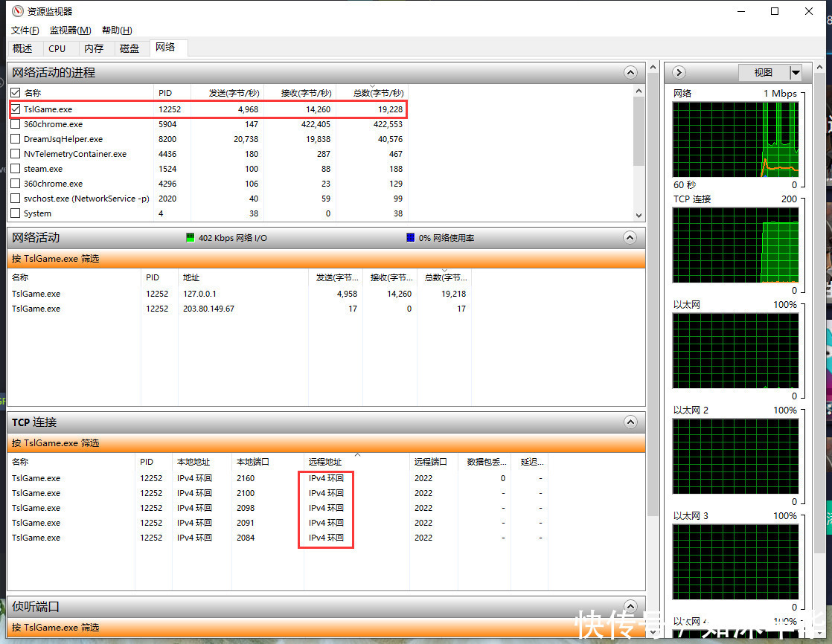This screenshot has width=832, height=644.
Task: Click DreamJsqHelper.exe process name
Action: 63,139
